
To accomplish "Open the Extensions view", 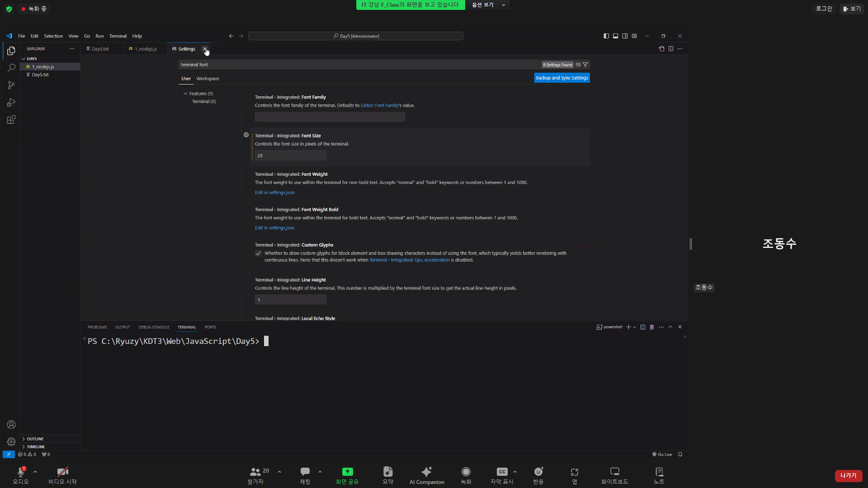I will (x=11, y=120).
